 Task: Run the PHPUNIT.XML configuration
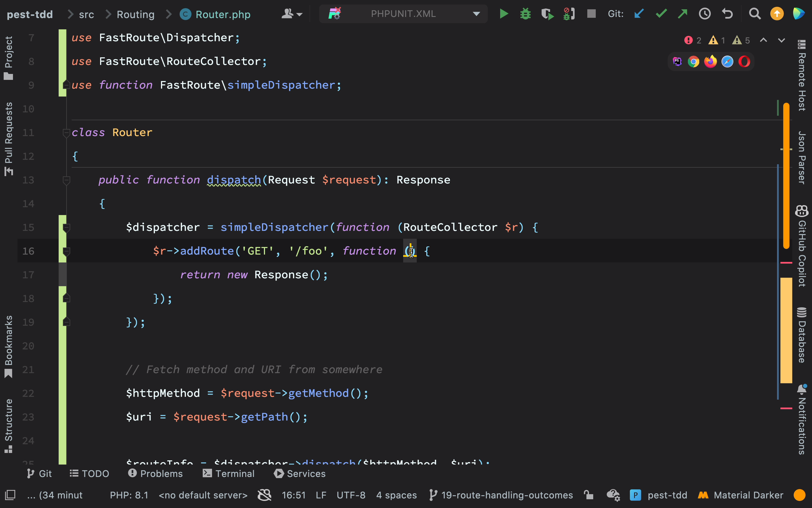[504, 14]
